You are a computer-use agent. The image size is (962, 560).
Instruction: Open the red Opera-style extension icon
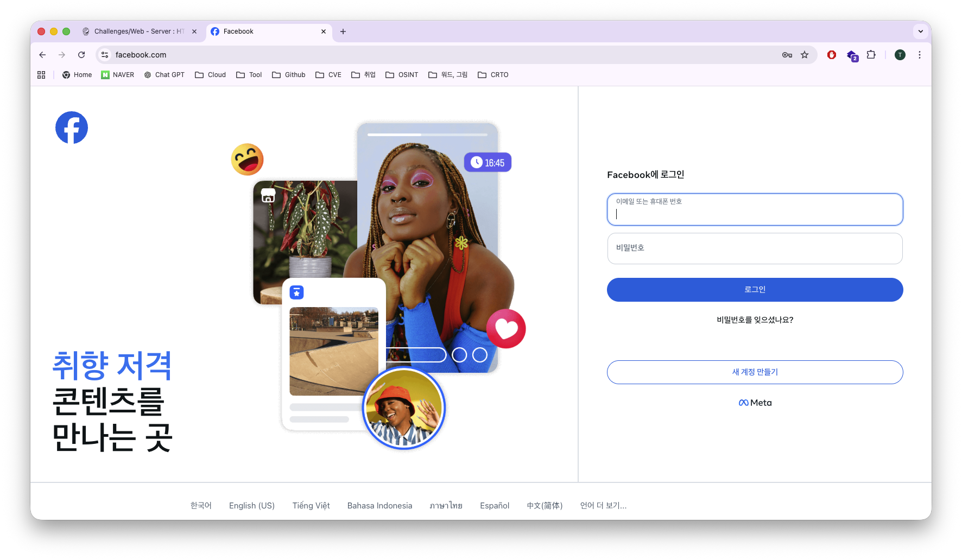point(832,55)
